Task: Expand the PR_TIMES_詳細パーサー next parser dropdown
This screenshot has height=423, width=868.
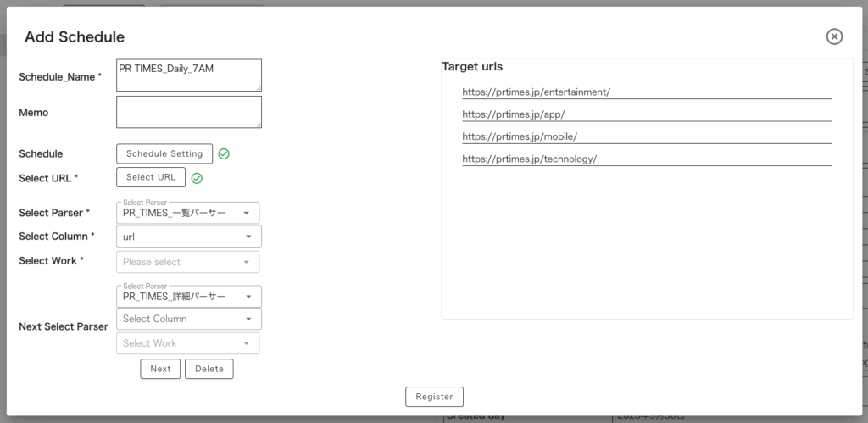Action: coord(187,296)
